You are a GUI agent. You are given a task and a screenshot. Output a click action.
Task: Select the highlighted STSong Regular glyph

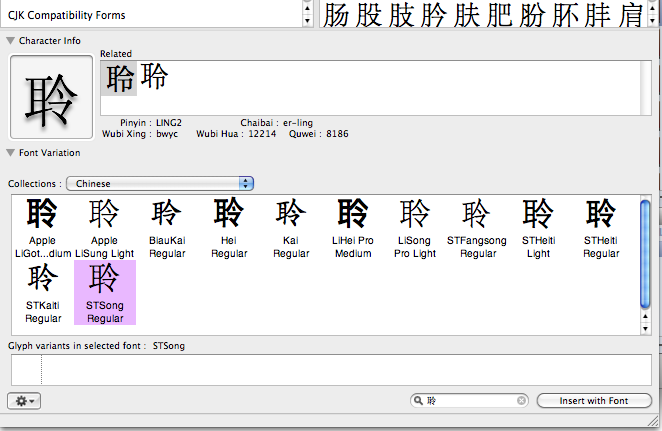[x=104, y=292]
